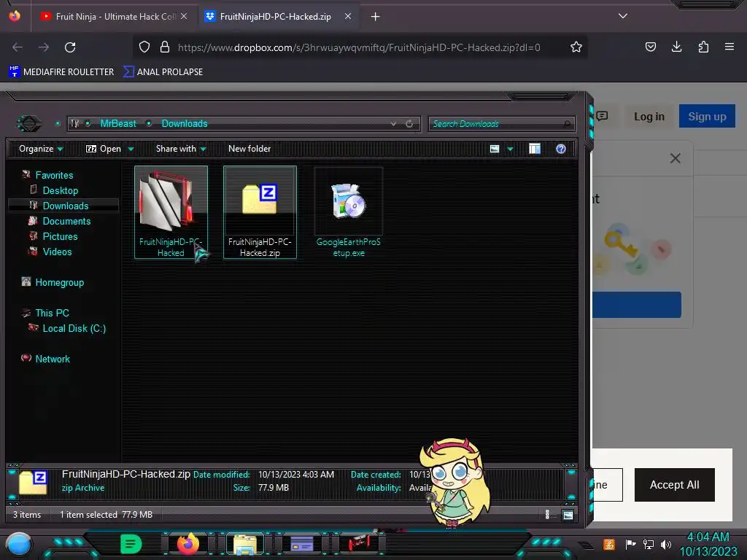Image resolution: width=747 pixels, height=560 pixels.
Task: Expand the Share with dropdown
Action: (181, 149)
